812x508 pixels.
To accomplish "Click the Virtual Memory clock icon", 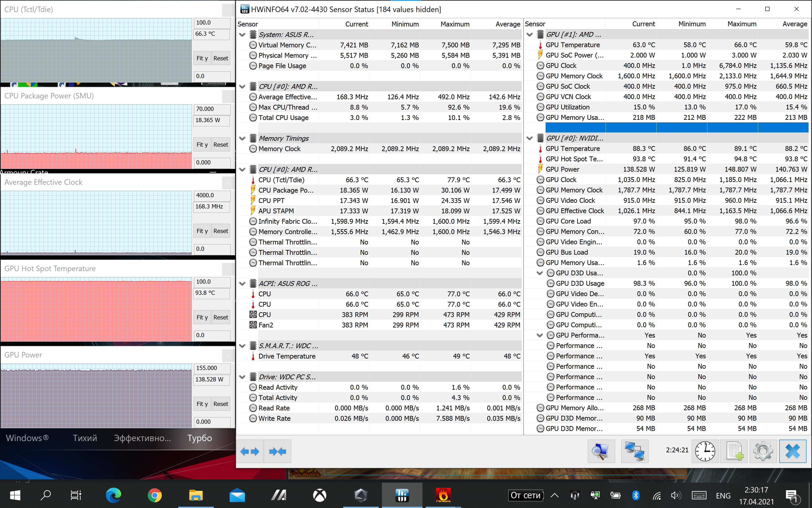I will [253, 45].
